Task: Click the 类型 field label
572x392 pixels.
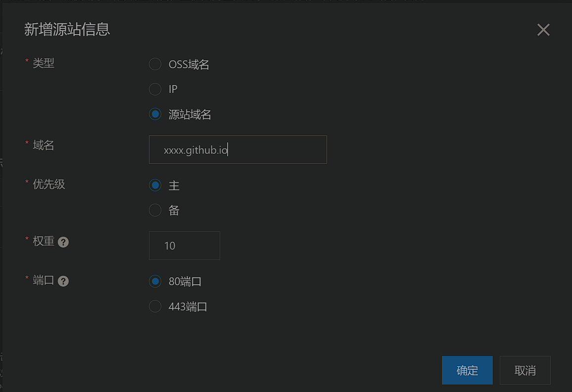Action: click(x=44, y=63)
